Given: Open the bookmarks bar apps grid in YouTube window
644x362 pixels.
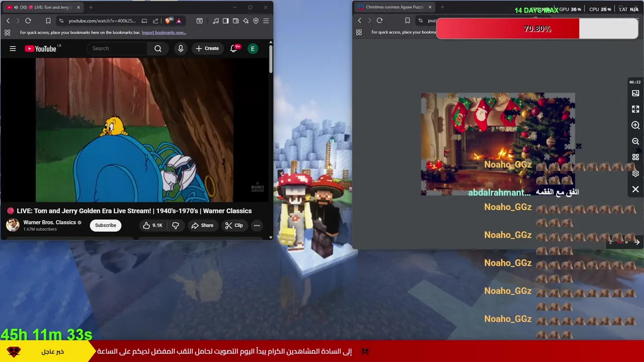Looking at the screenshot, I should point(7,33).
